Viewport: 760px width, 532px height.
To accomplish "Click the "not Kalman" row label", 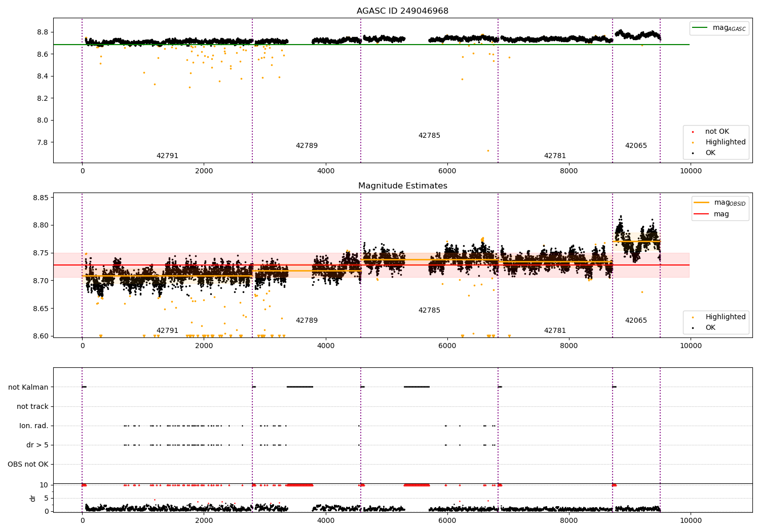I will (28, 387).
